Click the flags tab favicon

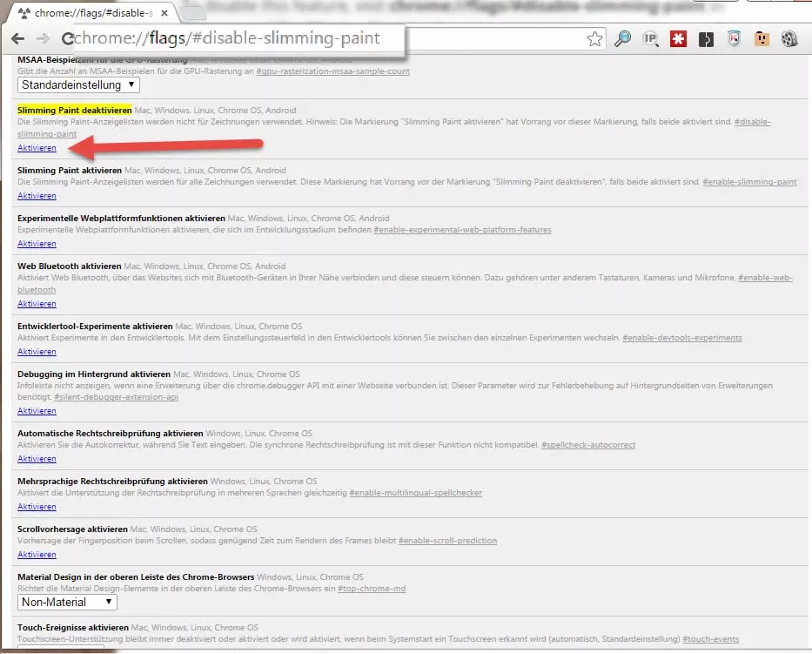point(23,13)
